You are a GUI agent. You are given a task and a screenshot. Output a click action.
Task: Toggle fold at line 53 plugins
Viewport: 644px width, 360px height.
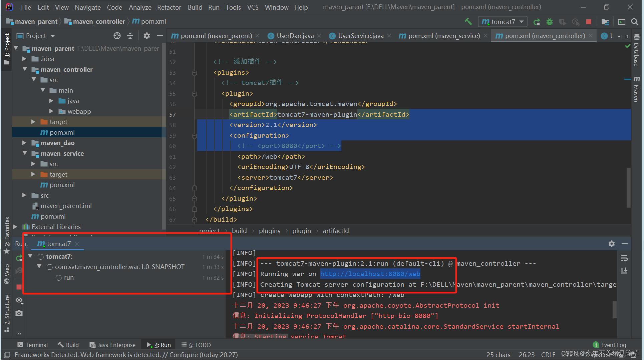[x=195, y=73]
